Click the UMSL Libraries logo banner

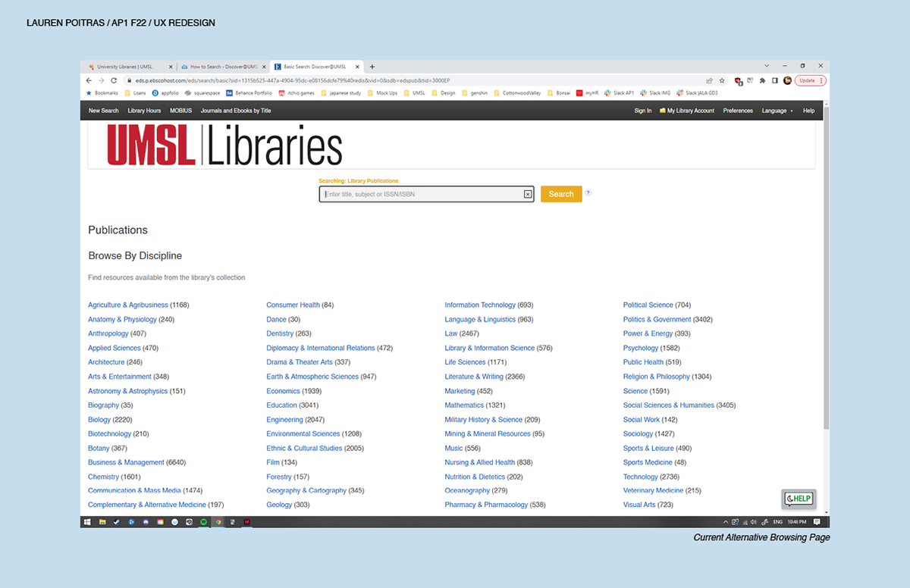click(224, 145)
